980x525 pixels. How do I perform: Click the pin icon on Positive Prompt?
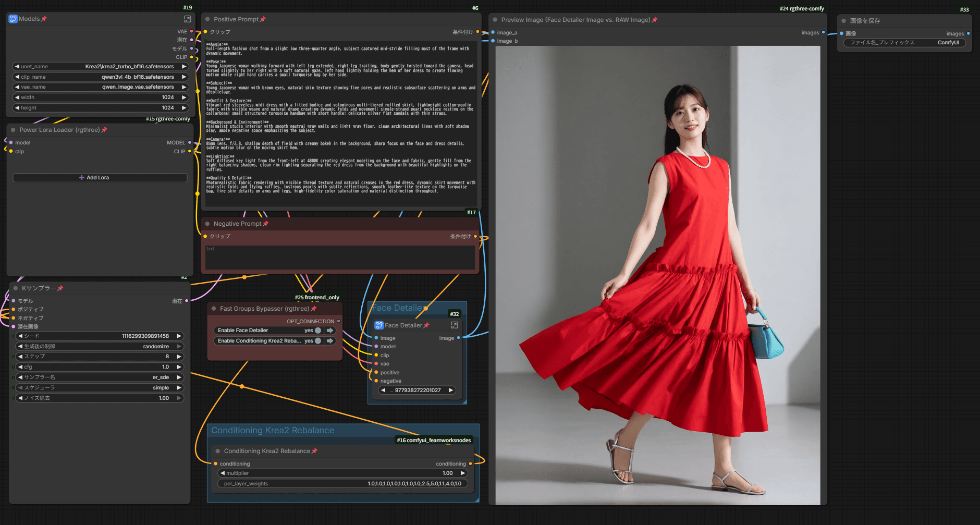[x=263, y=19]
